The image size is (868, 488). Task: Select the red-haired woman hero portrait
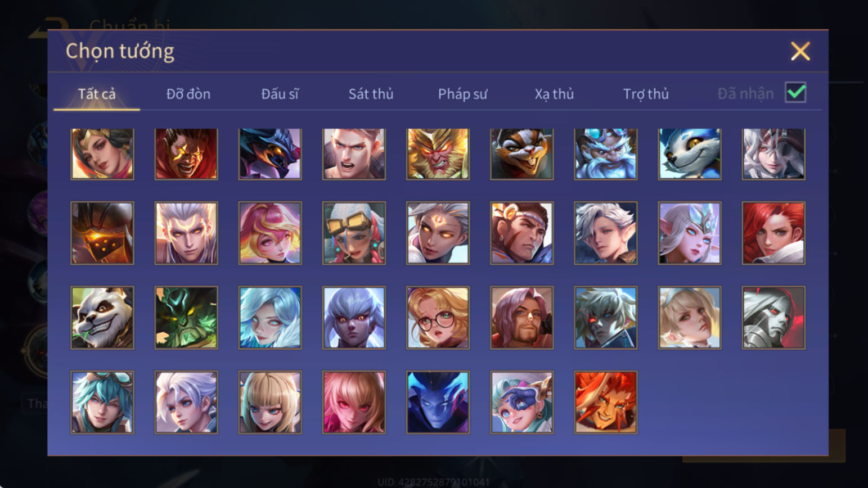tap(773, 233)
